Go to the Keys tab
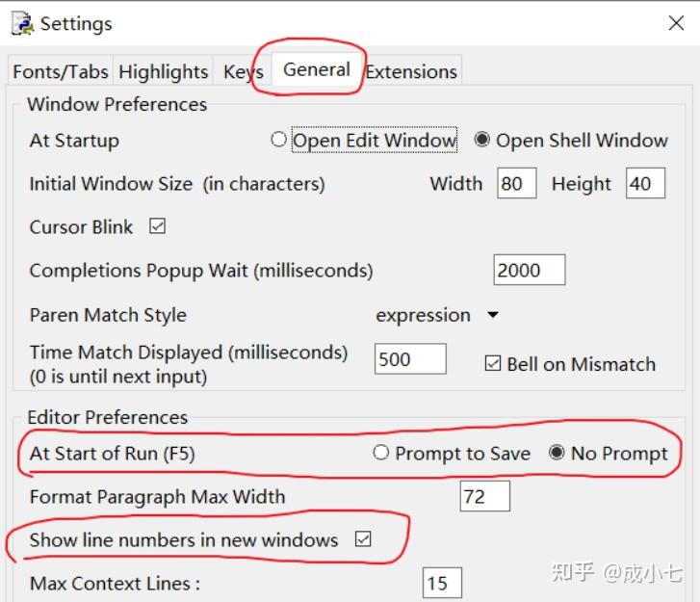This screenshot has width=700, height=602. tap(244, 71)
